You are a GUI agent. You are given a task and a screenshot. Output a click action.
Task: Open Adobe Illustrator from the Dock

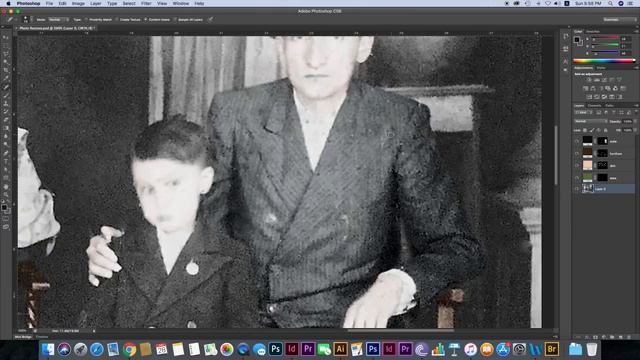tap(340, 349)
